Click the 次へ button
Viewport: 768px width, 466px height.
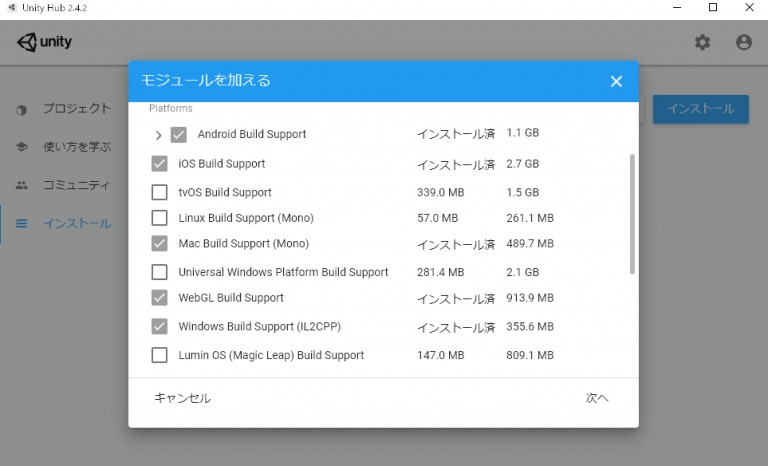[597, 398]
